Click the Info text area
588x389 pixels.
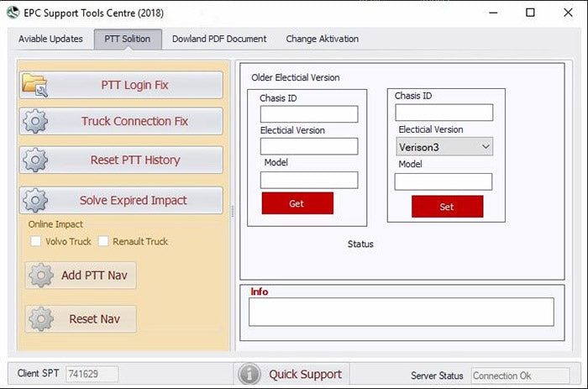tap(401, 312)
